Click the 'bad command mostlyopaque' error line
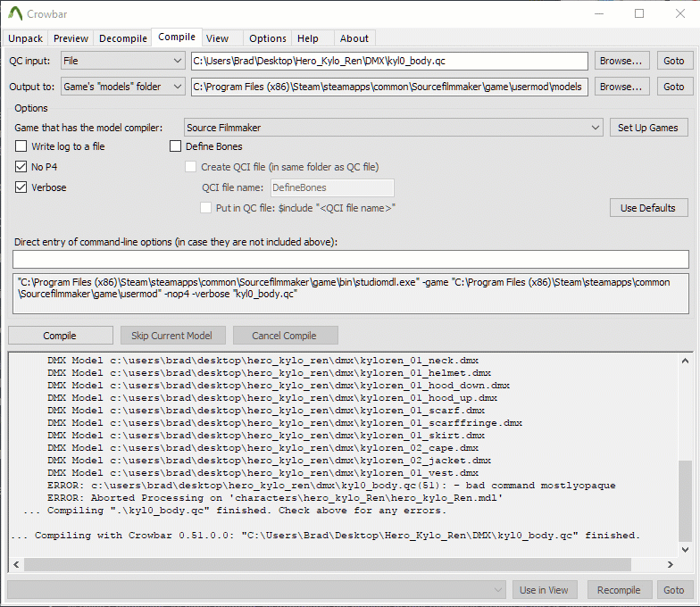Image resolution: width=700 pixels, height=607 pixels. coord(331,486)
